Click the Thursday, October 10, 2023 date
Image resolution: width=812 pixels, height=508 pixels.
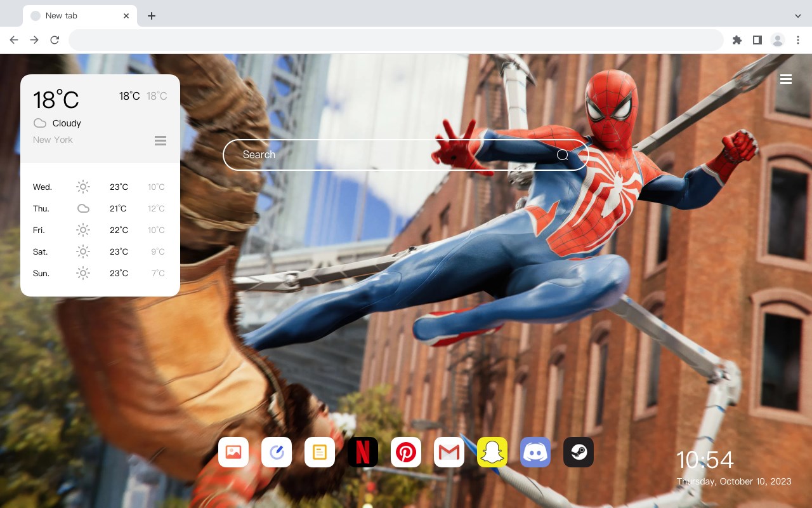(734, 481)
